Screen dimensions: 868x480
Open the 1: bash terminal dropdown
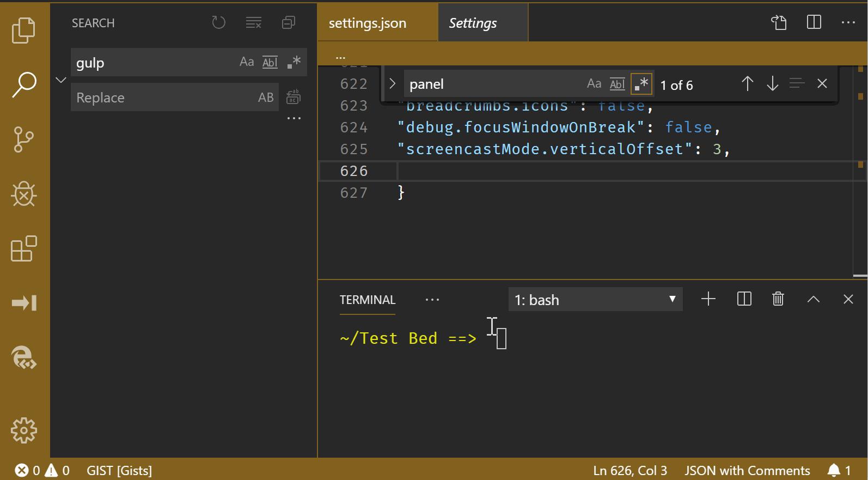click(595, 300)
